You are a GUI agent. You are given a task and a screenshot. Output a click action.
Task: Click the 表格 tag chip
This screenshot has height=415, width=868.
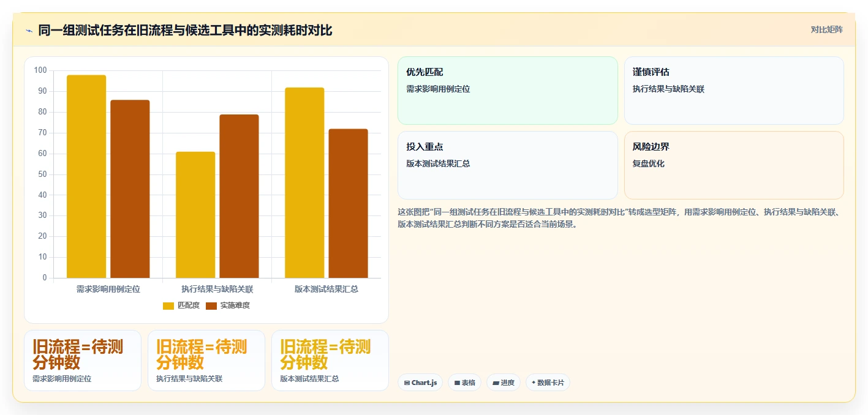click(x=464, y=383)
